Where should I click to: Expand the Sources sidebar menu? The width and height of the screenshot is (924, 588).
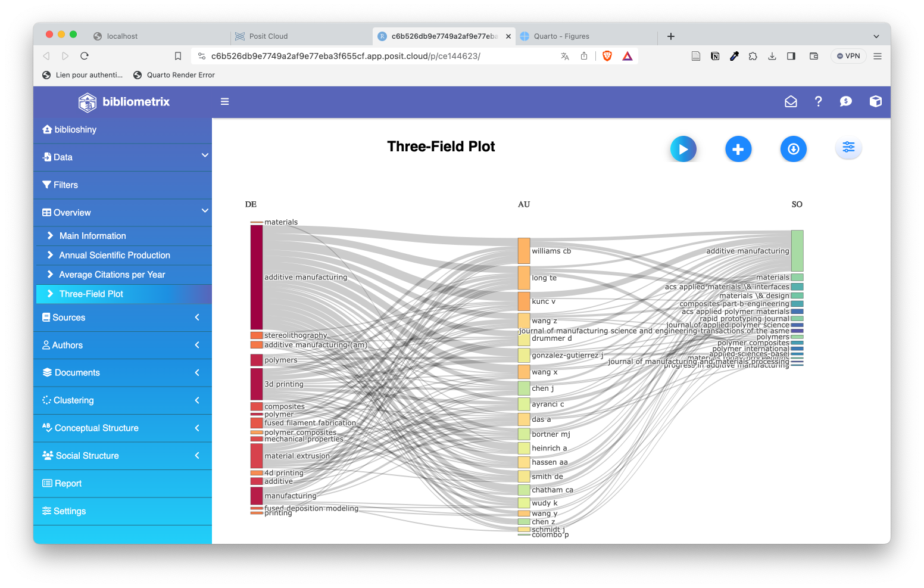point(123,318)
